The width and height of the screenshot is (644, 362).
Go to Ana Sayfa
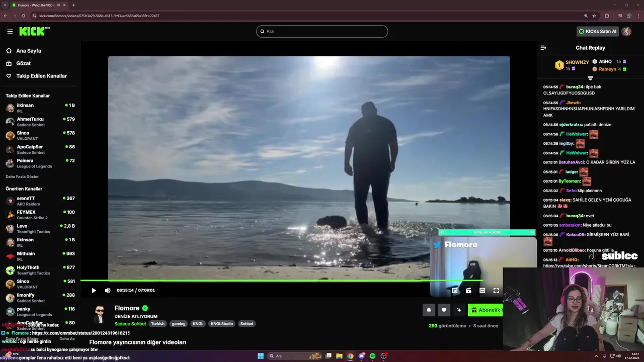pos(29,51)
